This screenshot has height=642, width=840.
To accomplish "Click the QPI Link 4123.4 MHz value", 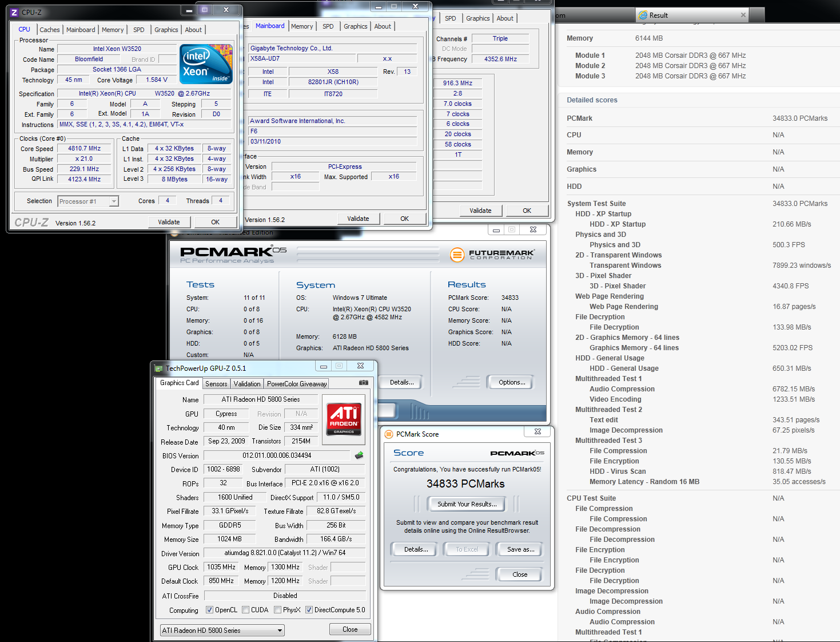I will pyautogui.click(x=84, y=179).
